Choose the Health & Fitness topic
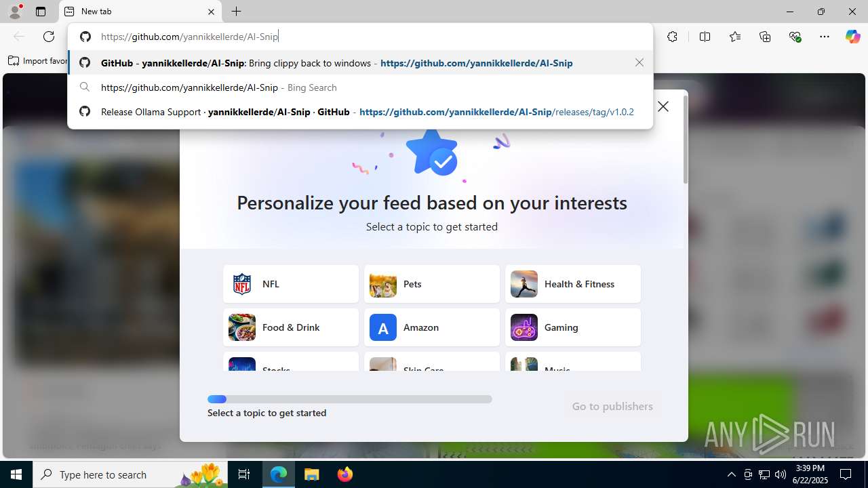 (x=573, y=284)
